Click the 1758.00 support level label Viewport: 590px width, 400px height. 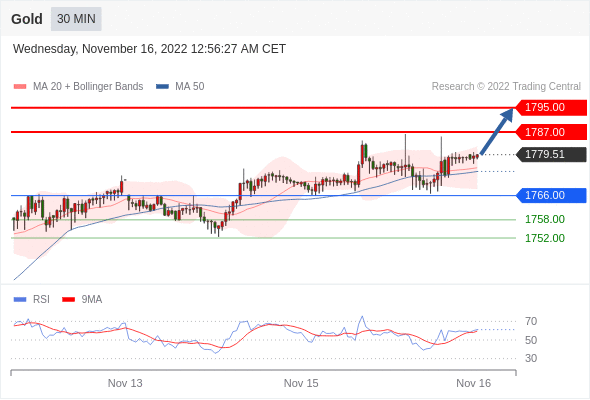pyautogui.click(x=545, y=219)
